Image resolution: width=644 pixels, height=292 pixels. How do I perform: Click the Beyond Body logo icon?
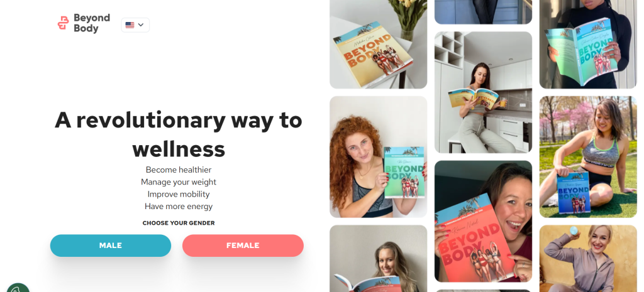point(63,23)
